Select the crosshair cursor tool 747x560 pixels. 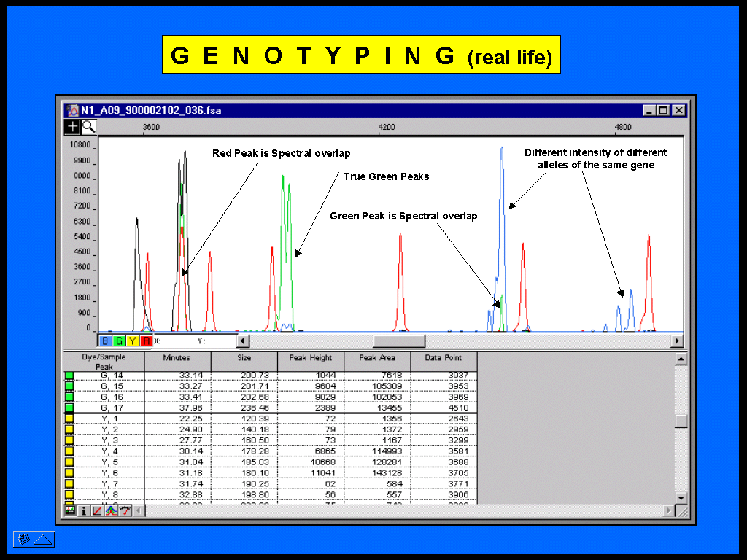72,126
